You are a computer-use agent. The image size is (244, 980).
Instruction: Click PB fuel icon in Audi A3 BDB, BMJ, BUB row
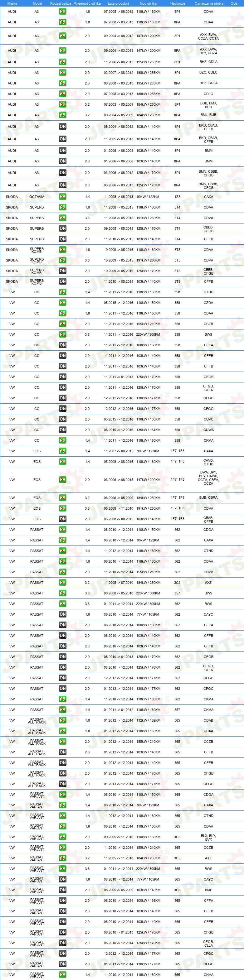pos(62,104)
